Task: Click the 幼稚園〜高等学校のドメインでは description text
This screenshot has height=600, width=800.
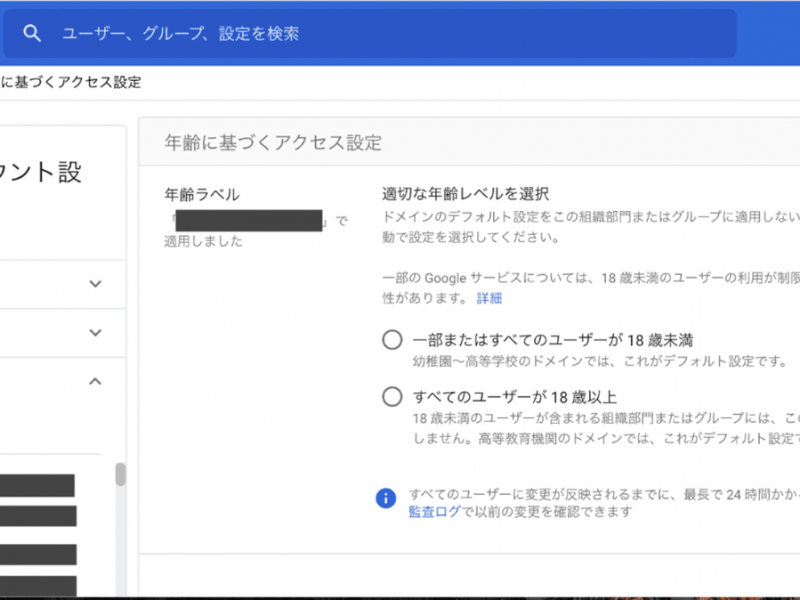Action: [600, 361]
